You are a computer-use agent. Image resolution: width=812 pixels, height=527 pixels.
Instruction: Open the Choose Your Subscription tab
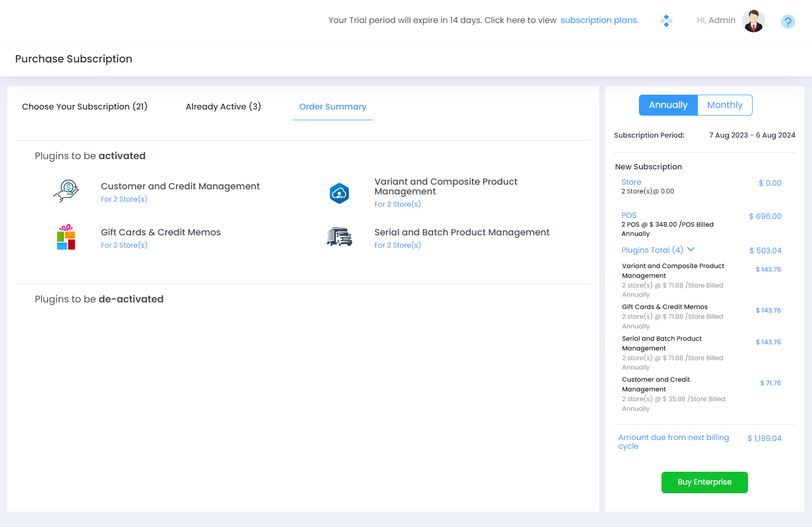84,106
